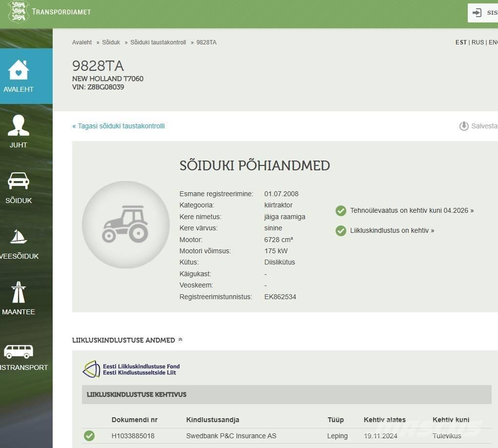Click green checkmark beside Liikluskindlustus on kehtiv
Viewport: 498px width, 448px height.
click(x=341, y=231)
